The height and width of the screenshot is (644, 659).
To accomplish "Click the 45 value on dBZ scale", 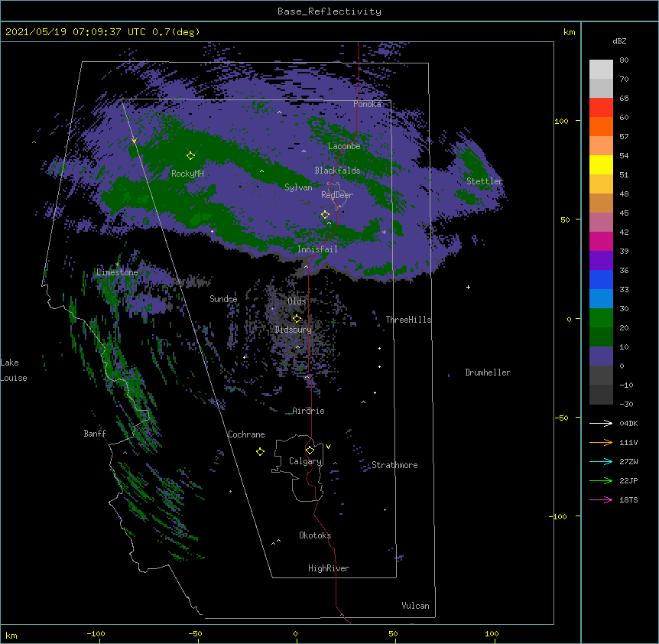I will (624, 213).
